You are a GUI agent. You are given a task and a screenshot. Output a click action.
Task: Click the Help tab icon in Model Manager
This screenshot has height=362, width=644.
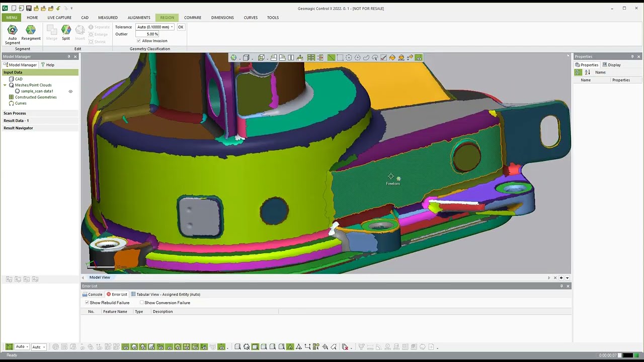pos(43,65)
